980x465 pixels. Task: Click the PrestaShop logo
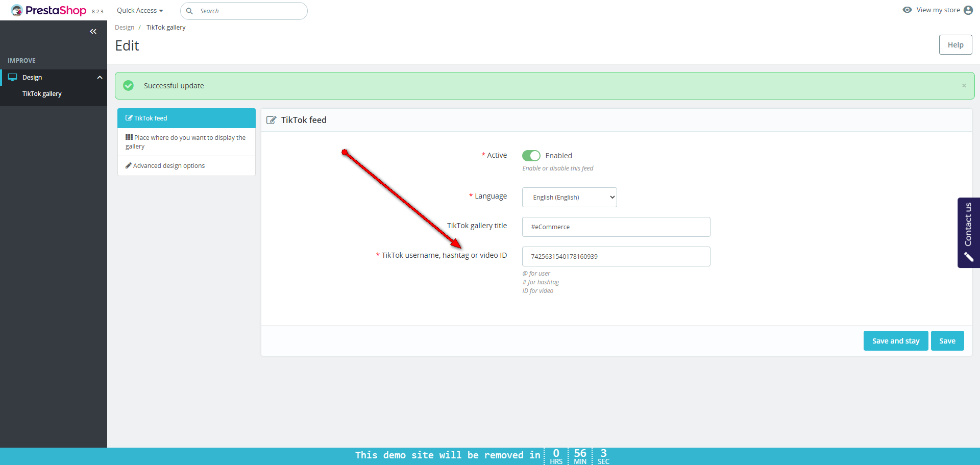click(48, 10)
